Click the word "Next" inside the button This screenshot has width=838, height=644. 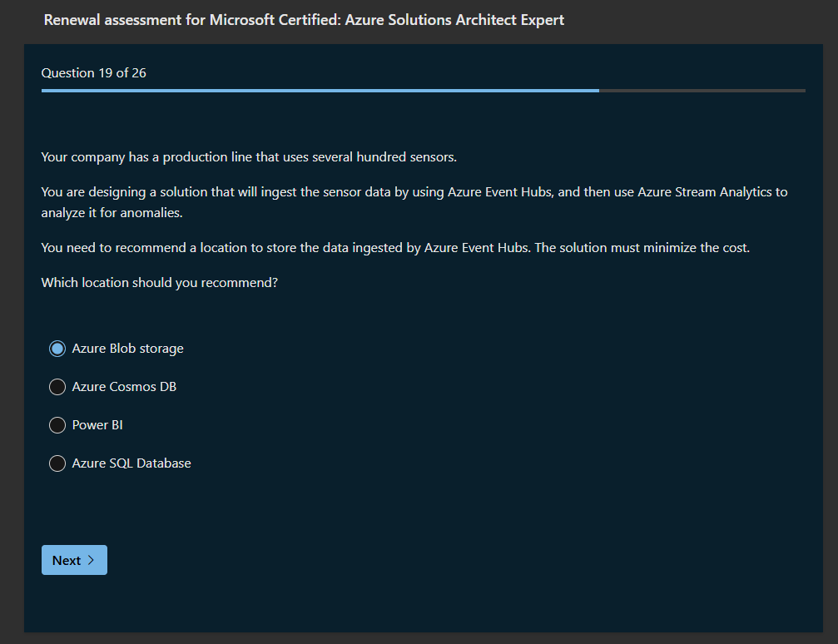[x=67, y=561]
